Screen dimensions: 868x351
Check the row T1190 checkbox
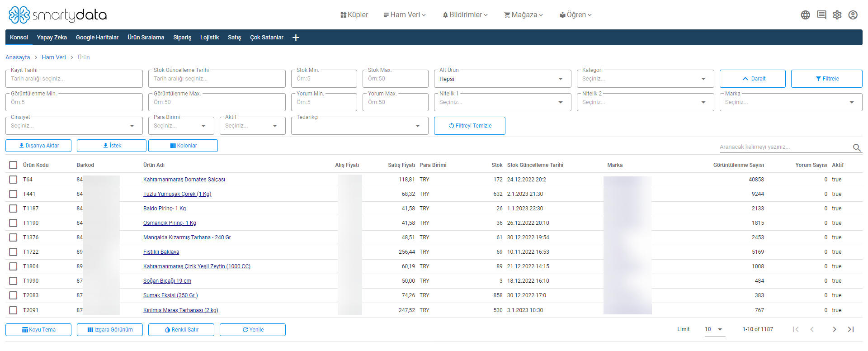(x=13, y=223)
